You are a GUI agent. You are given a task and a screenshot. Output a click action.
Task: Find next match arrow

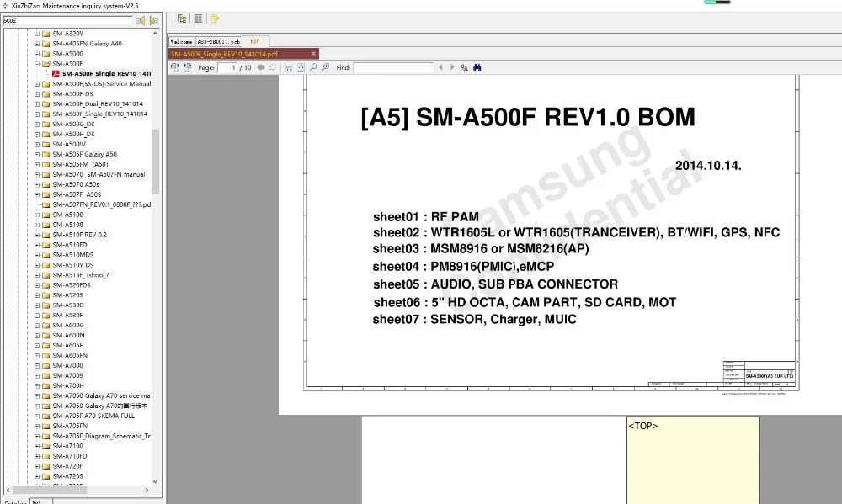point(452,67)
